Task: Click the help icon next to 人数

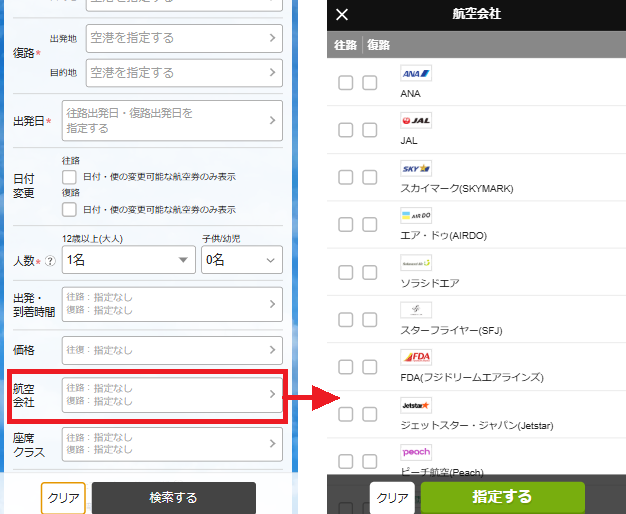Action: coord(50,261)
